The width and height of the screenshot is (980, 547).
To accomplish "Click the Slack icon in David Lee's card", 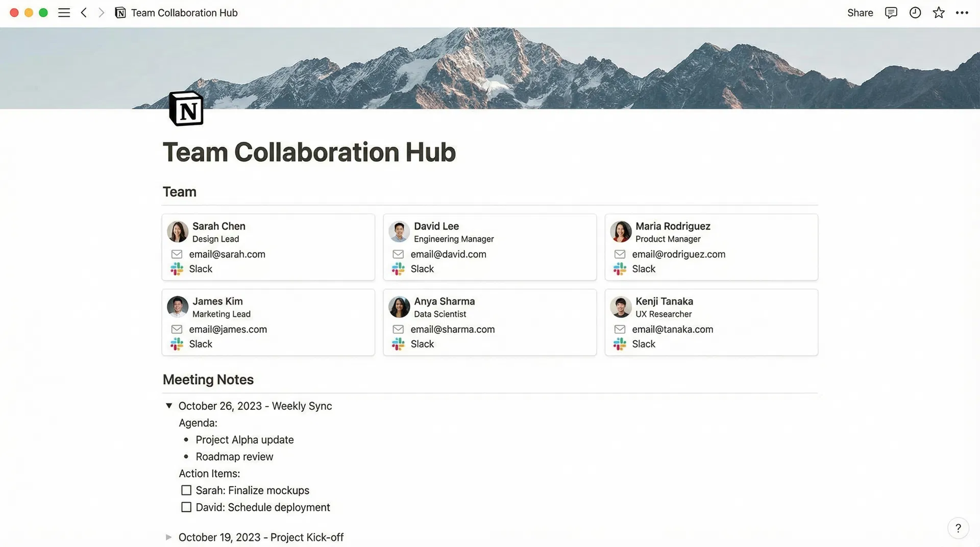I will pos(398,269).
